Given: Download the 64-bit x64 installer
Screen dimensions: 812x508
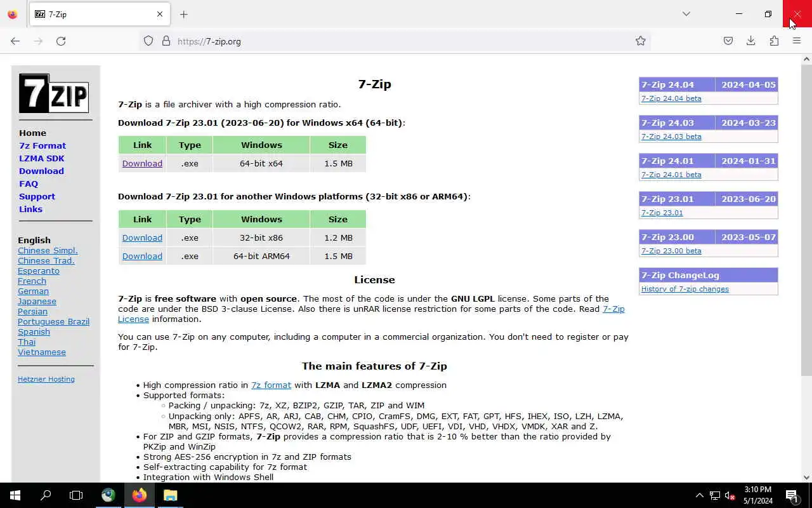Looking at the screenshot, I should 142,163.
